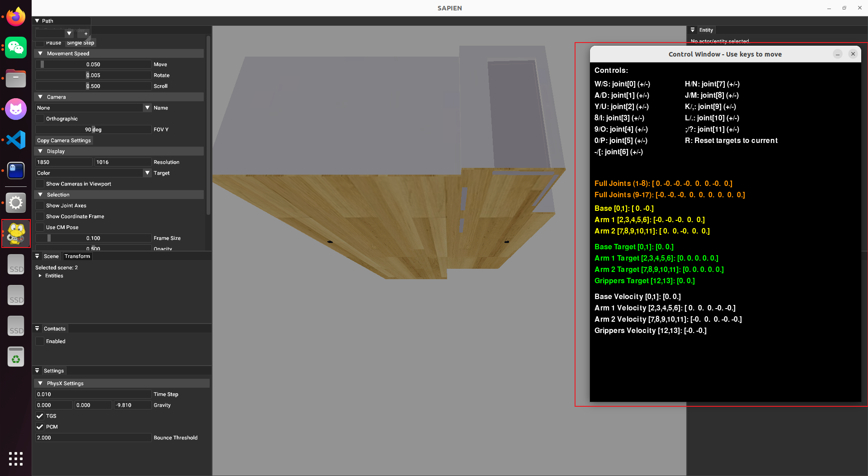This screenshot has width=868, height=476.
Task: Open the camera Name dropdown
Action: coord(147,108)
